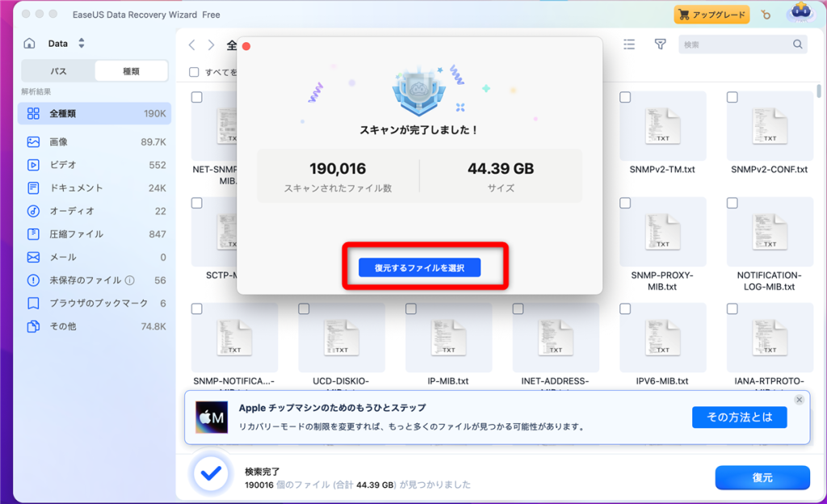Toggle the すべてを選択 checkbox
The width and height of the screenshot is (827, 504).
pyautogui.click(x=194, y=72)
